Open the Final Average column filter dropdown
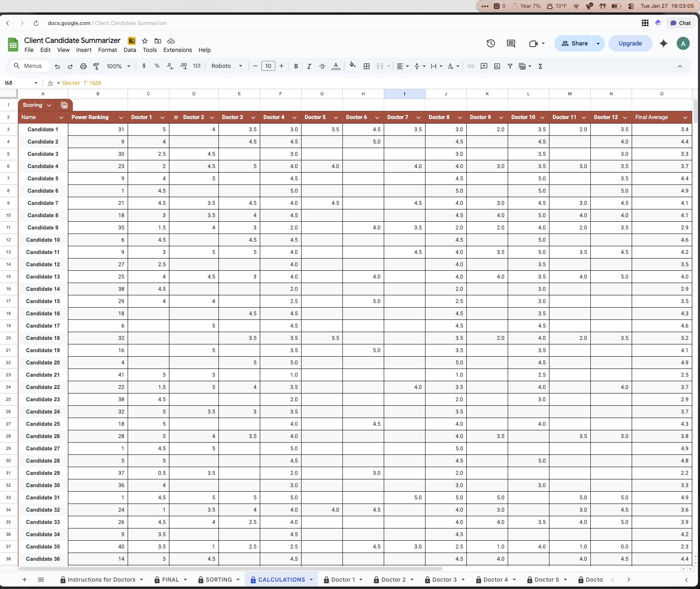 click(x=684, y=117)
